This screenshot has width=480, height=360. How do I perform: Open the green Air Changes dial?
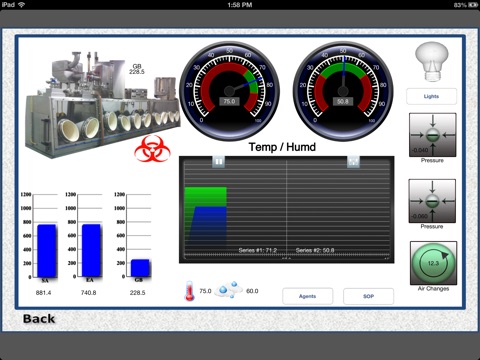point(433,263)
